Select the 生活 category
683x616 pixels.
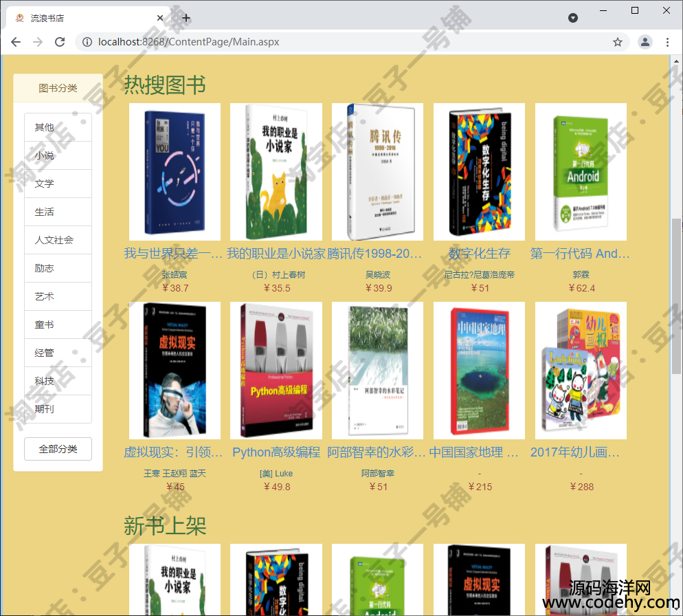(x=58, y=212)
